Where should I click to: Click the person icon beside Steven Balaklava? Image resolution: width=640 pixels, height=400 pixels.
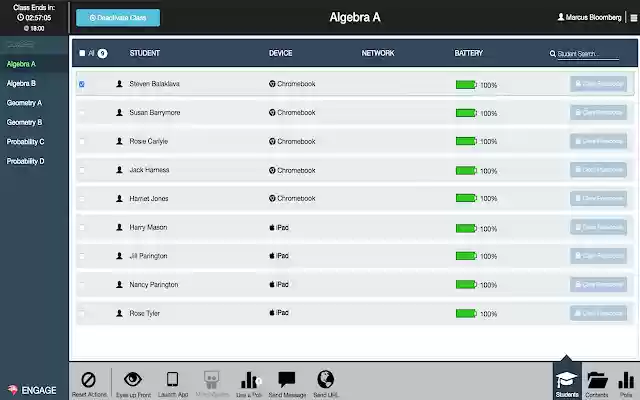tap(119, 84)
